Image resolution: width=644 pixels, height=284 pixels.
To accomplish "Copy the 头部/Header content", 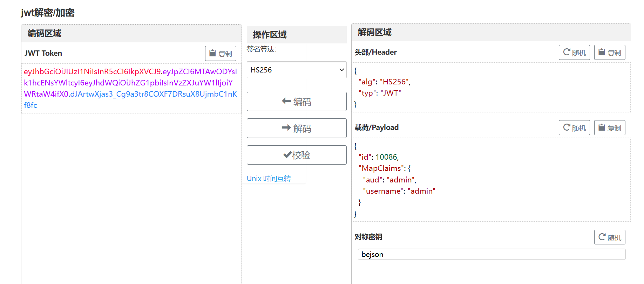I will tap(610, 53).
